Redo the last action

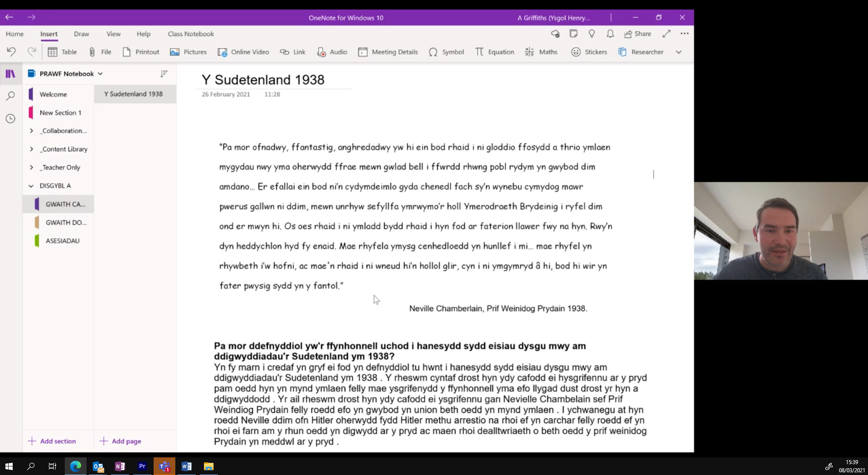pos(31,52)
